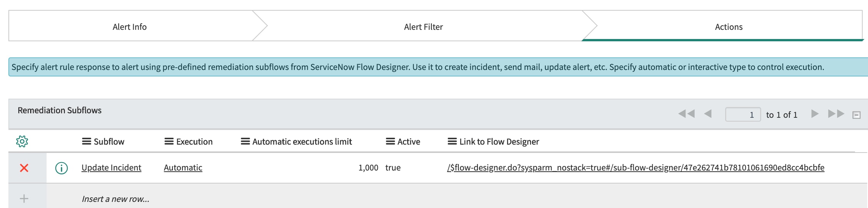Open the Automatic execution link

183,168
